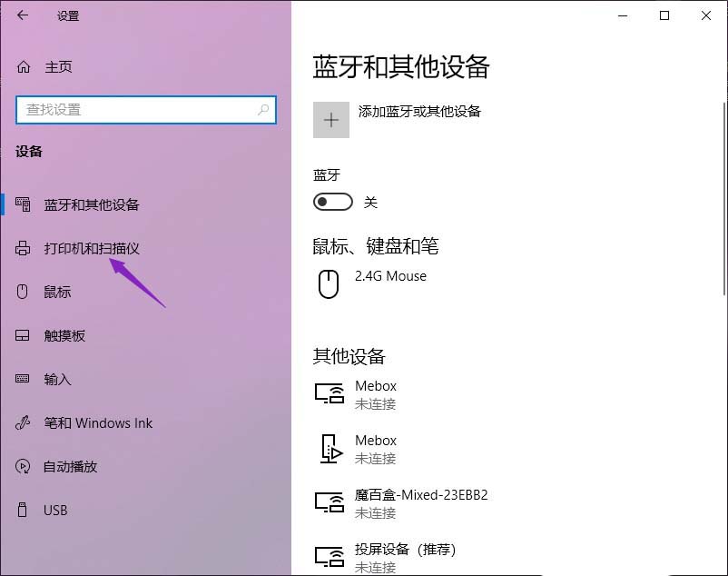Image resolution: width=728 pixels, height=576 pixels.
Task: Maximize the Settings window
Action: pos(664,15)
